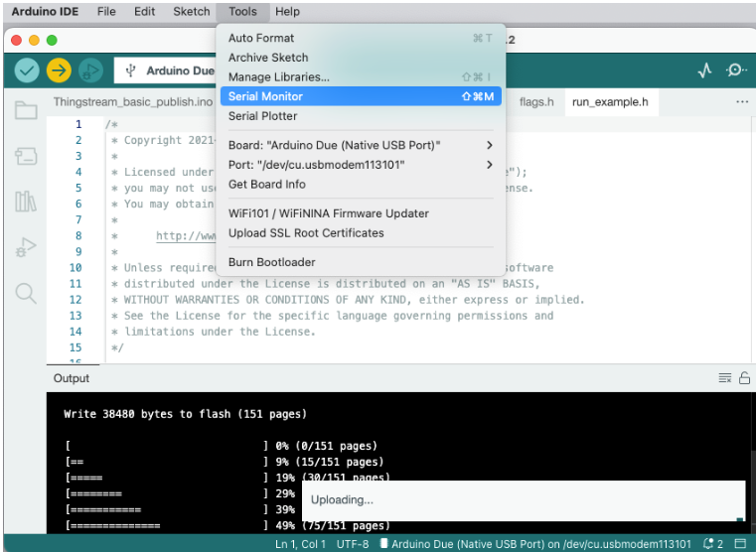Click code line 'limitations under the License.'
756x552 pixels.
(x=220, y=332)
